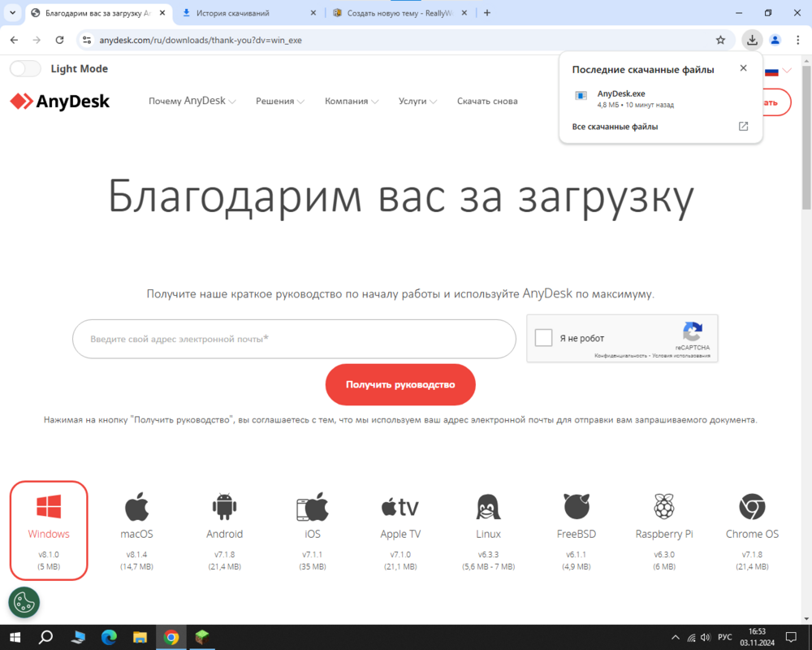The height and width of the screenshot is (650, 812).
Task: Bookmark this page with the star icon
Action: pyautogui.click(x=720, y=40)
